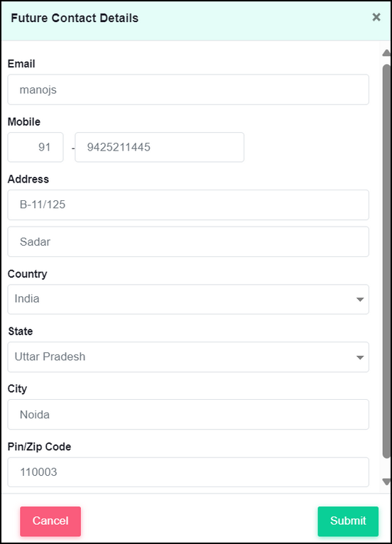Viewport: 392px width, 544px height.
Task: Click the second address line Sadar
Action: 188,241
